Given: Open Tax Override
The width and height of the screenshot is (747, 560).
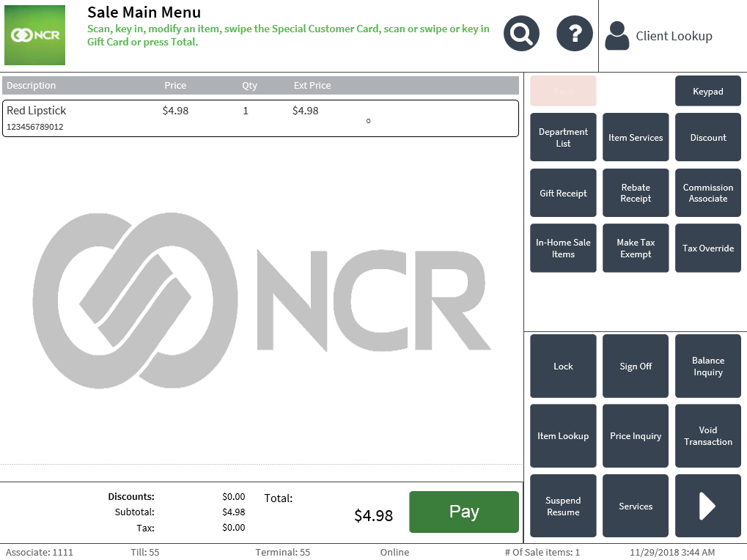Looking at the screenshot, I should 707,248.
